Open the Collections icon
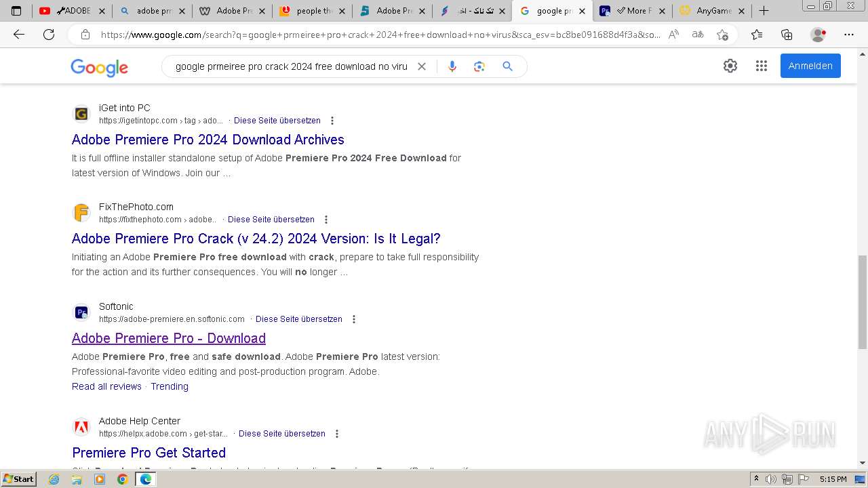Viewport: 868px width, 488px height. click(x=787, y=35)
